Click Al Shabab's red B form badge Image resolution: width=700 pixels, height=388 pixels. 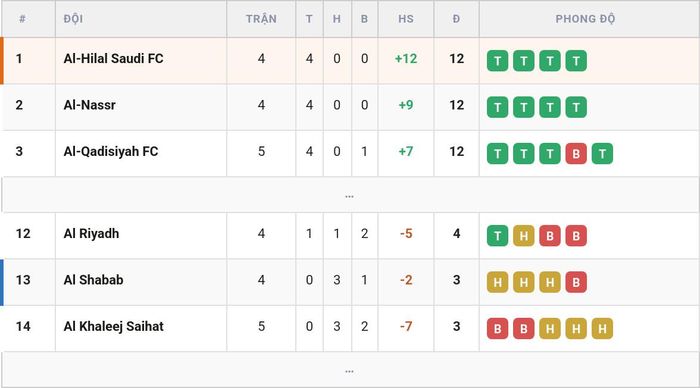tap(576, 282)
